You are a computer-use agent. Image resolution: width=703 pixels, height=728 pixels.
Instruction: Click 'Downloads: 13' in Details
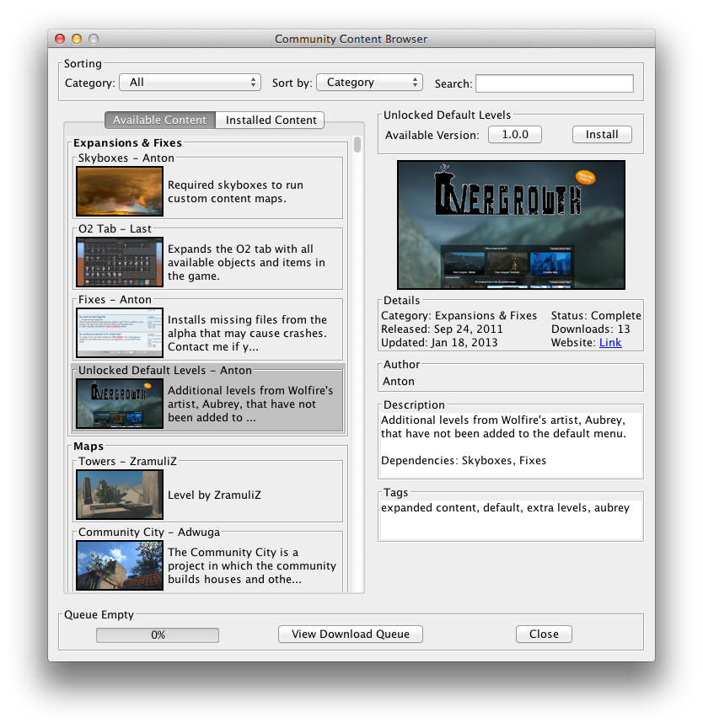pos(591,329)
